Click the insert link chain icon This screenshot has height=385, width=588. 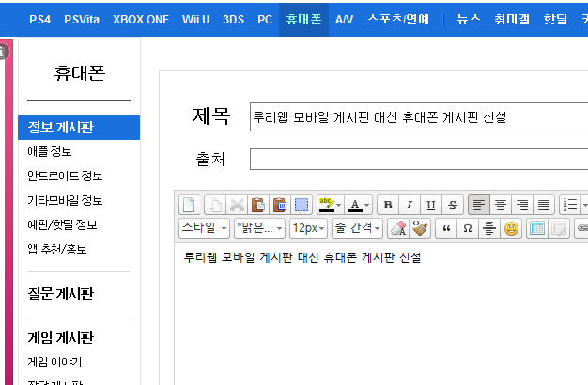(x=582, y=228)
